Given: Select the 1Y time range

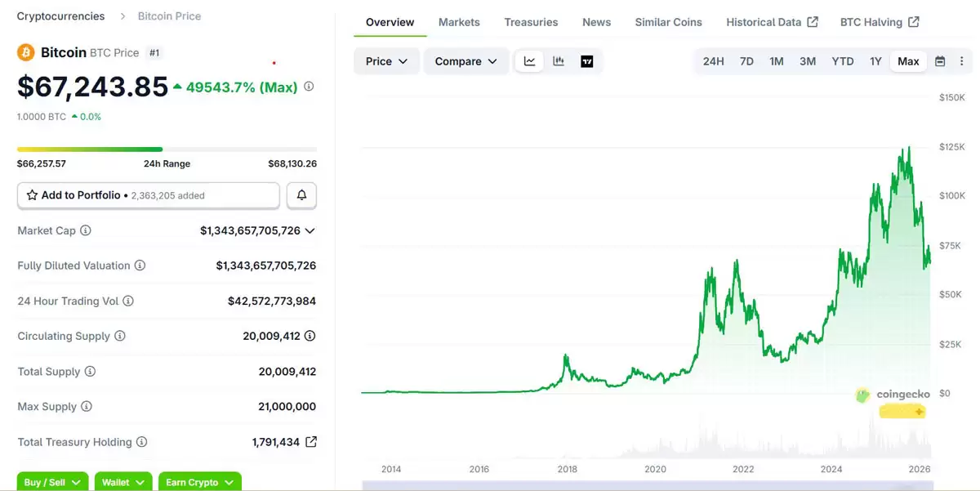Looking at the screenshot, I should (x=875, y=61).
